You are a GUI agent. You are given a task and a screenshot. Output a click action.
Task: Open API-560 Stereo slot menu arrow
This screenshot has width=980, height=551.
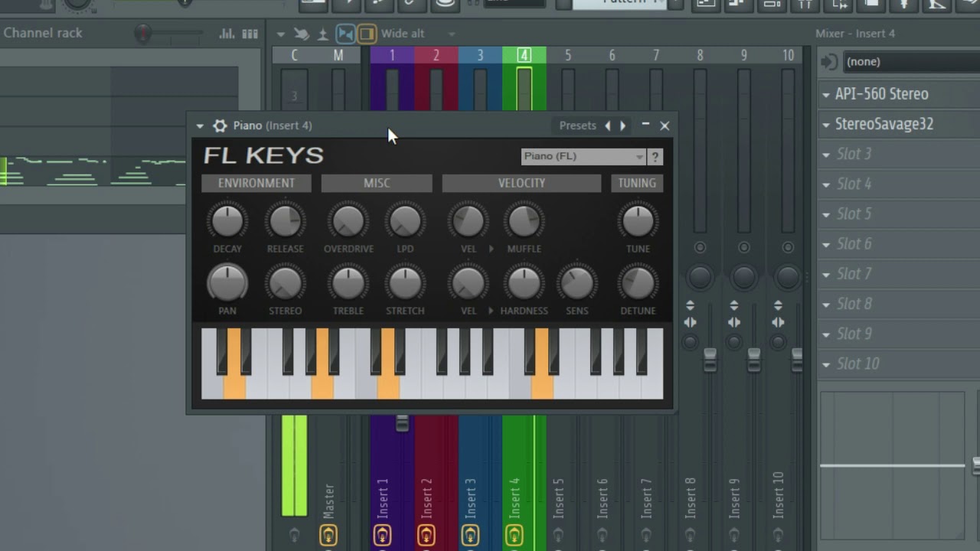[x=826, y=95]
